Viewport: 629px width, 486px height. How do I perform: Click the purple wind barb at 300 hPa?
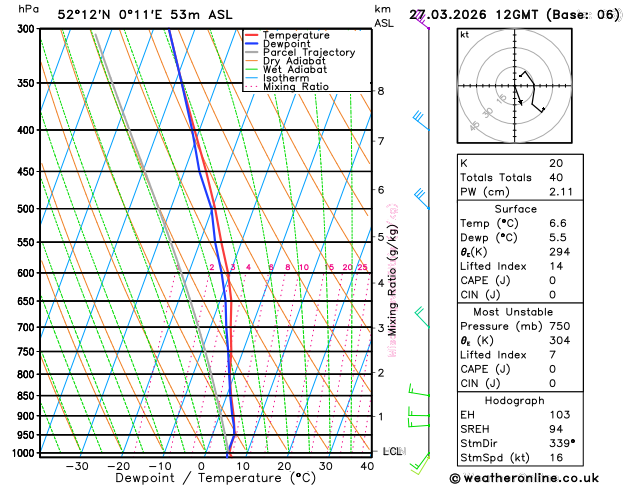pyautogui.click(x=422, y=20)
